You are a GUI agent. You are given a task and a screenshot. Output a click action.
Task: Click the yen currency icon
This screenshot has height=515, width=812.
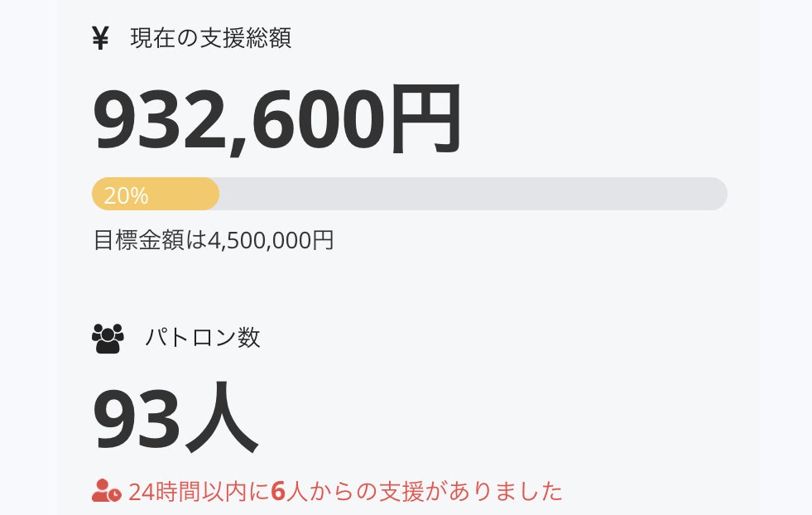pyautogui.click(x=100, y=39)
